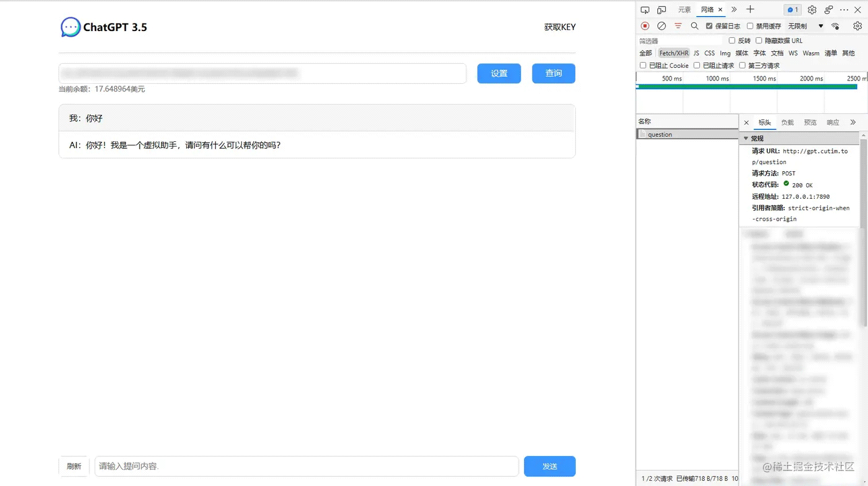Select the 标头 request tab
Image resolution: width=868 pixels, height=486 pixels.
point(765,122)
